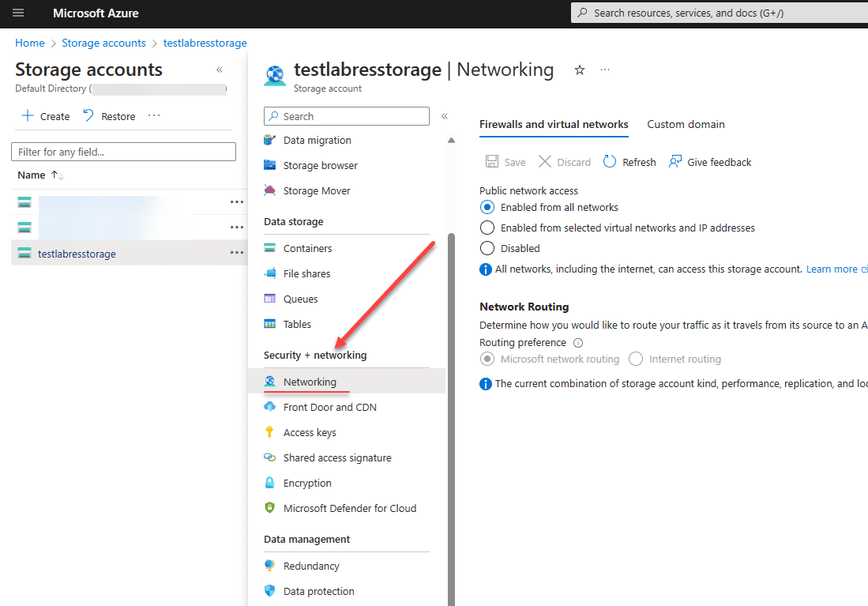Click the Access keys key icon
Screen dimensions: 868x606
(269, 432)
